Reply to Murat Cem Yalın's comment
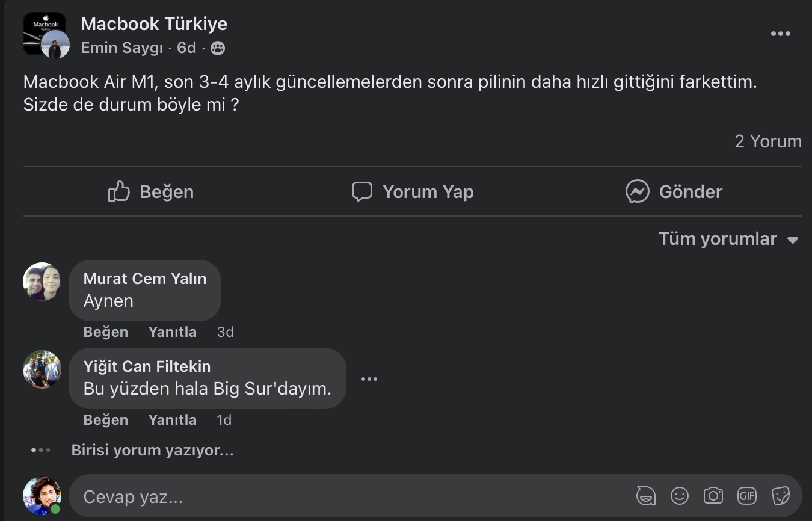812x521 pixels. tap(172, 332)
